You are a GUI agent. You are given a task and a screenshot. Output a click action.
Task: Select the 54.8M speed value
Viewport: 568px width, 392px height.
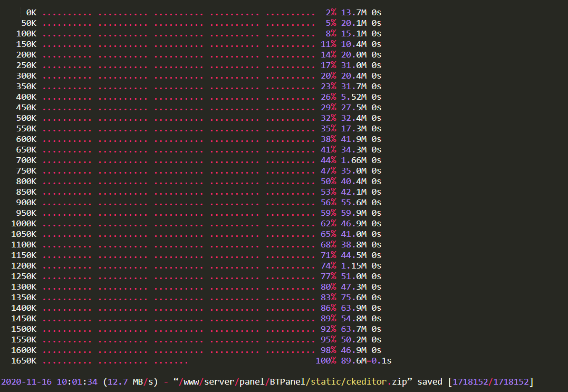[353, 319]
